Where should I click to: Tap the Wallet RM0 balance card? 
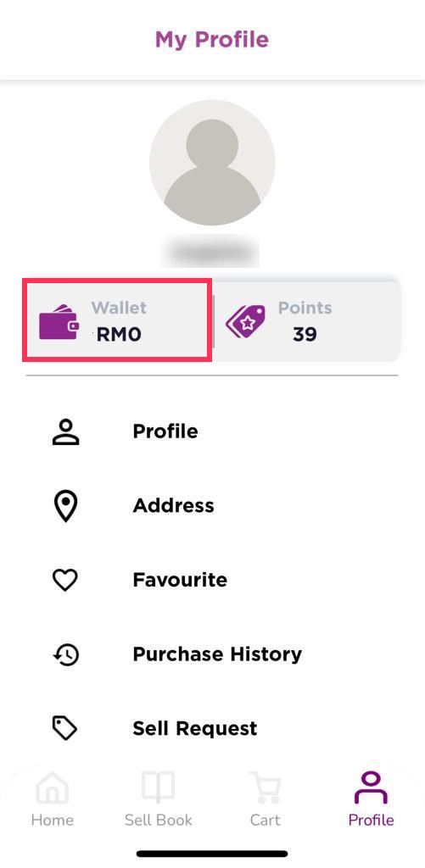[117, 321]
